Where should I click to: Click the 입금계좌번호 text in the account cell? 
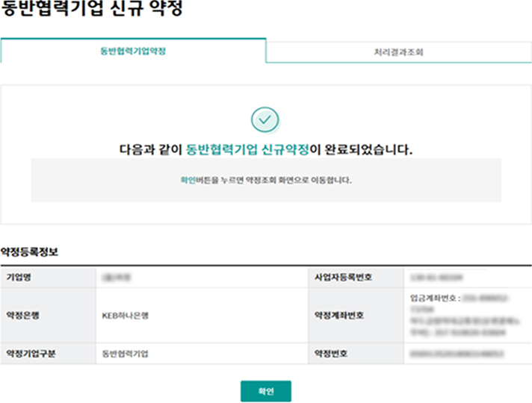tap(433, 296)
